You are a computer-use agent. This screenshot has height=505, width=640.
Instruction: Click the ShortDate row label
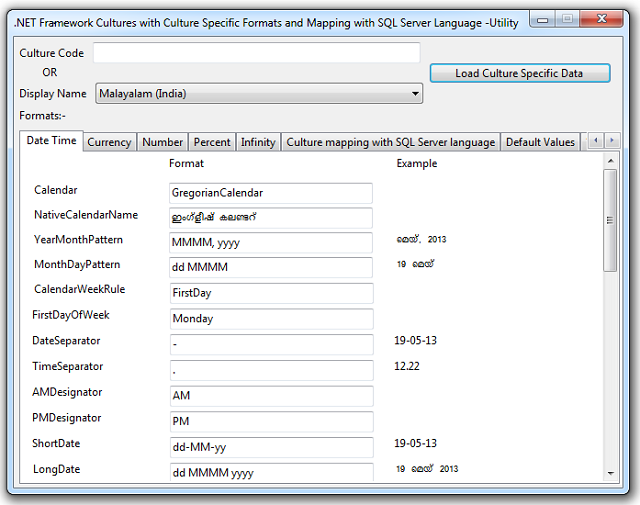tap(56, 443)
